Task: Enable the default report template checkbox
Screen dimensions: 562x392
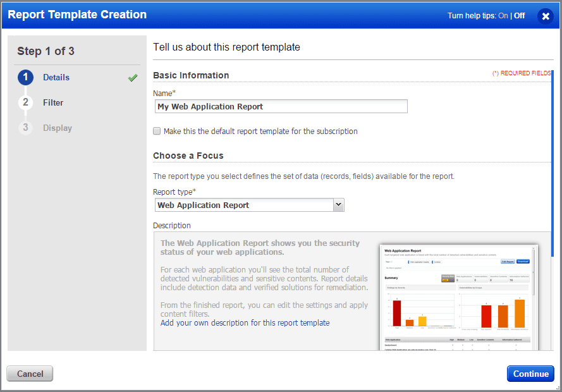Action: [x=156, y=131]
